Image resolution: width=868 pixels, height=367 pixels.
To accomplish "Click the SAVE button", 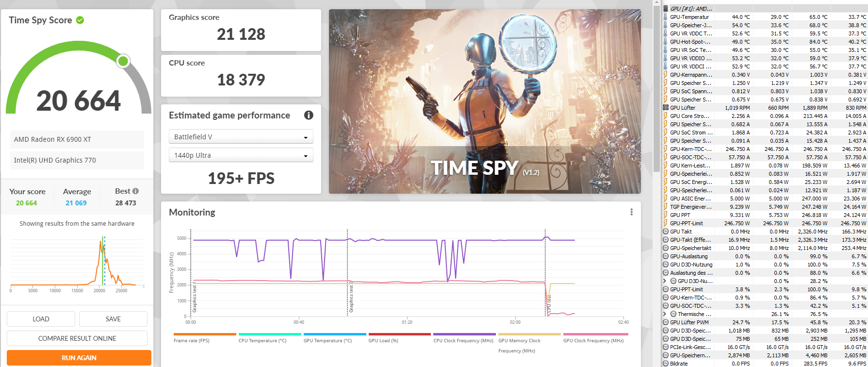I will point(113,319).
